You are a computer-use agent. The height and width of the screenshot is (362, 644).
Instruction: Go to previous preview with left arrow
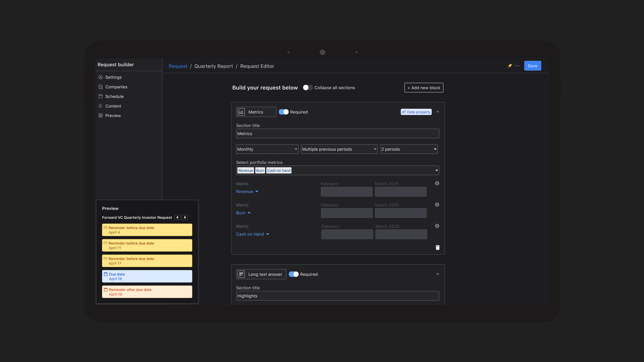[x=178, y=217]
